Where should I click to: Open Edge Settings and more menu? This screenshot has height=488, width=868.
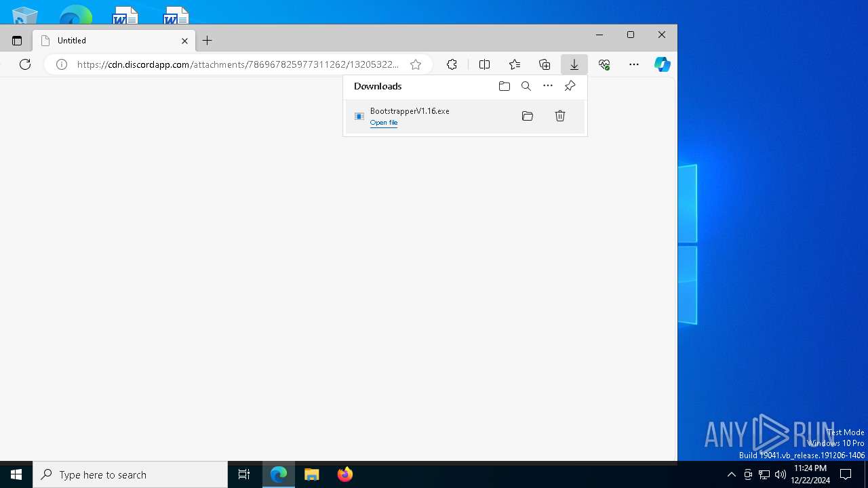point(634,64)
